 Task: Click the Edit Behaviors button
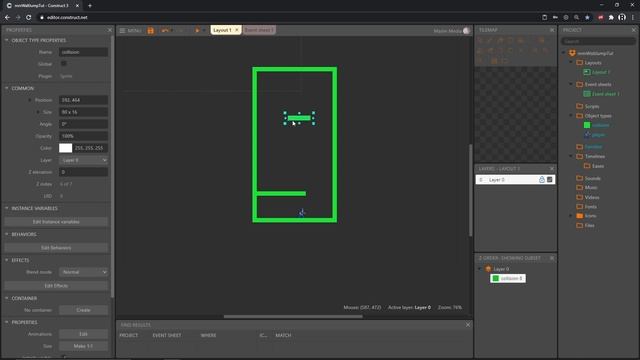56,248
